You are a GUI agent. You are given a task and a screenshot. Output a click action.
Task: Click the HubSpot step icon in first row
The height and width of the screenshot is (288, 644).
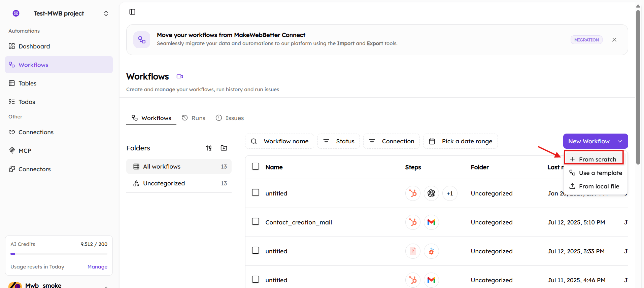413,193
